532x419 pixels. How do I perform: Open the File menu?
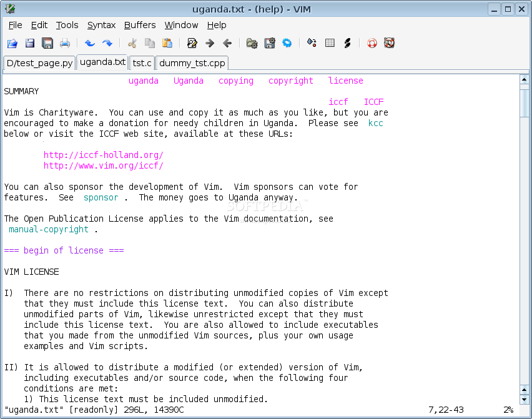(15, 25)
